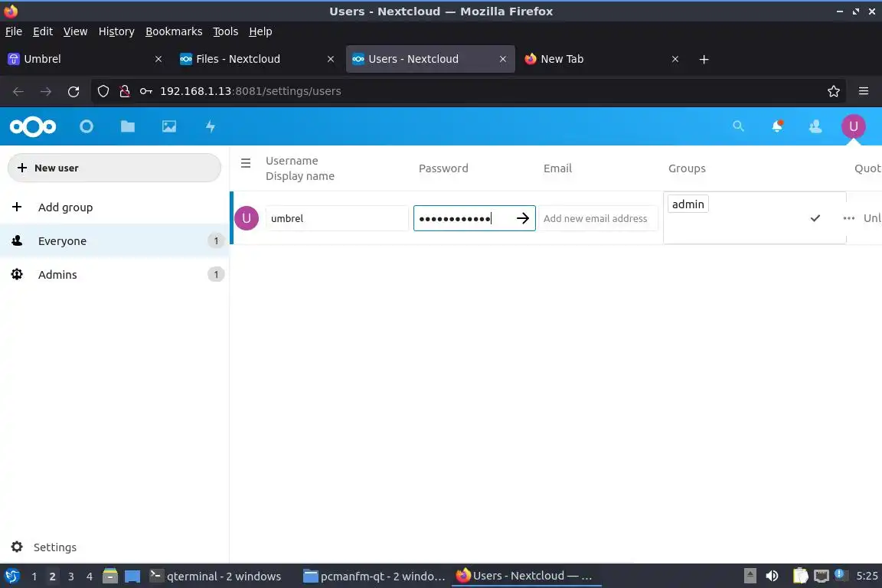Open a new browser tab with plus
Image resolution: width=882 pixels, height=588 pixels.
704,59
